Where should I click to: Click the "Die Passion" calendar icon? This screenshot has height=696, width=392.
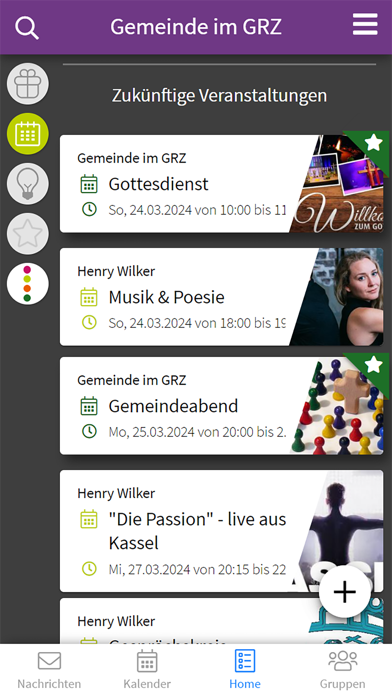pyautogui.click(x=89, y=519)
